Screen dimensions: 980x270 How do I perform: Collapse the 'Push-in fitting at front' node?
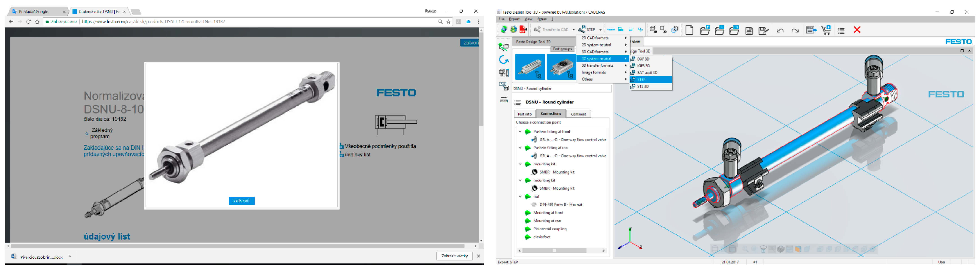pyautogui.click(x=520, y=132)
